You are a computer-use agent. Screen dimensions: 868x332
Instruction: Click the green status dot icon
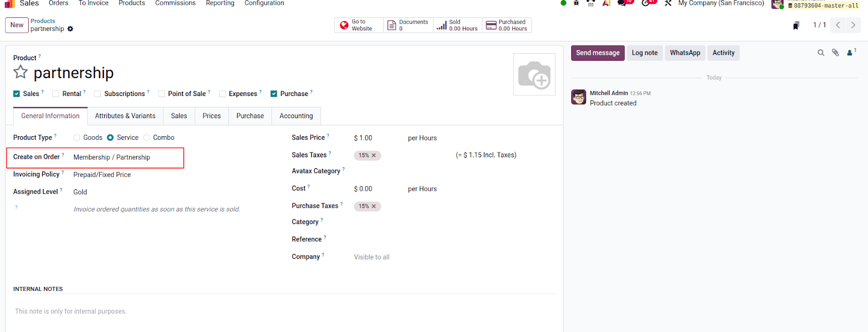click(563, 3)
